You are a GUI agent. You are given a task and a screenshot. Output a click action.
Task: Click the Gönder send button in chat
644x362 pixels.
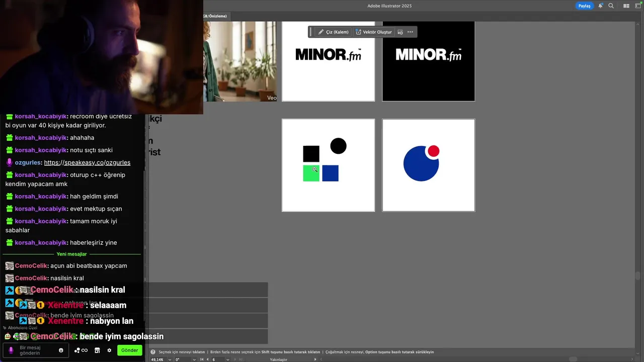coord(129,350)
